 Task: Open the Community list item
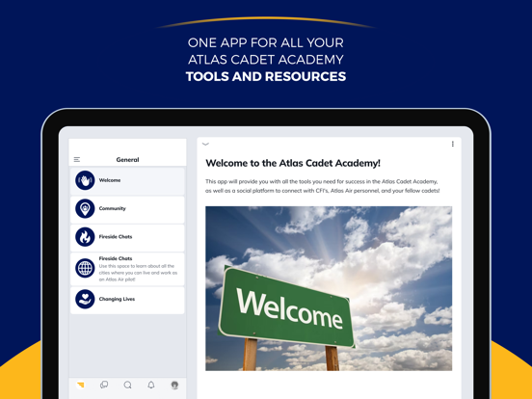tap(127, 209)
